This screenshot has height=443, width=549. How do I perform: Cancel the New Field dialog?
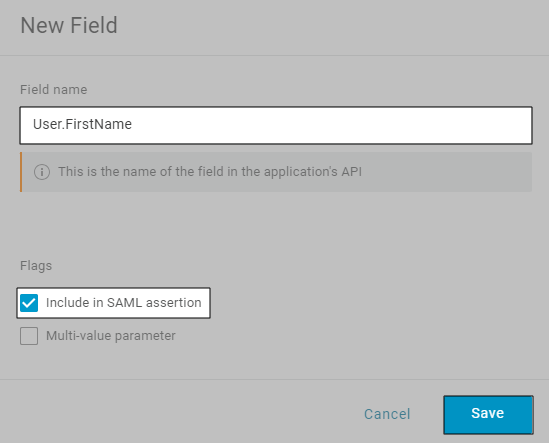click(387, 414)
